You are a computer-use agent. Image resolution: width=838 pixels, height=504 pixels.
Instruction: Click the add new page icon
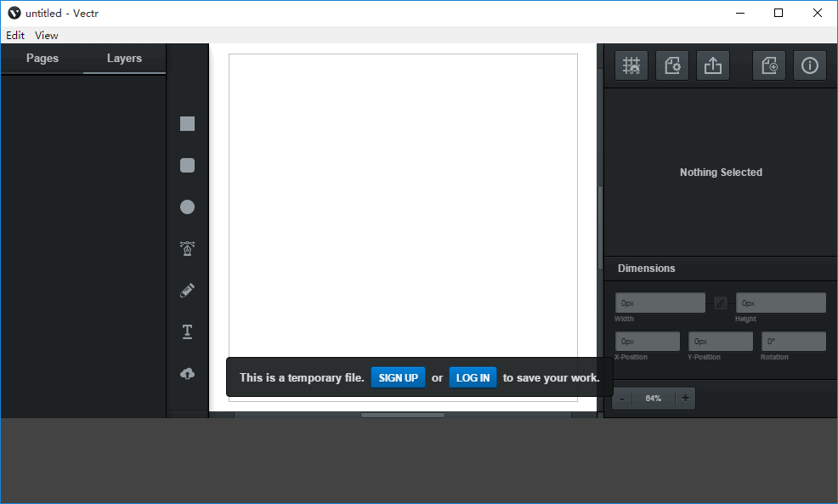(x=769, y=65)
